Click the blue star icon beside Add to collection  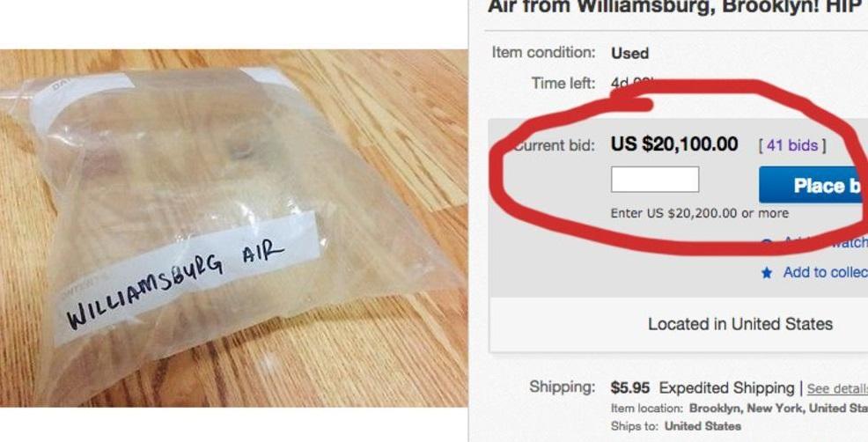coord(767,273)
